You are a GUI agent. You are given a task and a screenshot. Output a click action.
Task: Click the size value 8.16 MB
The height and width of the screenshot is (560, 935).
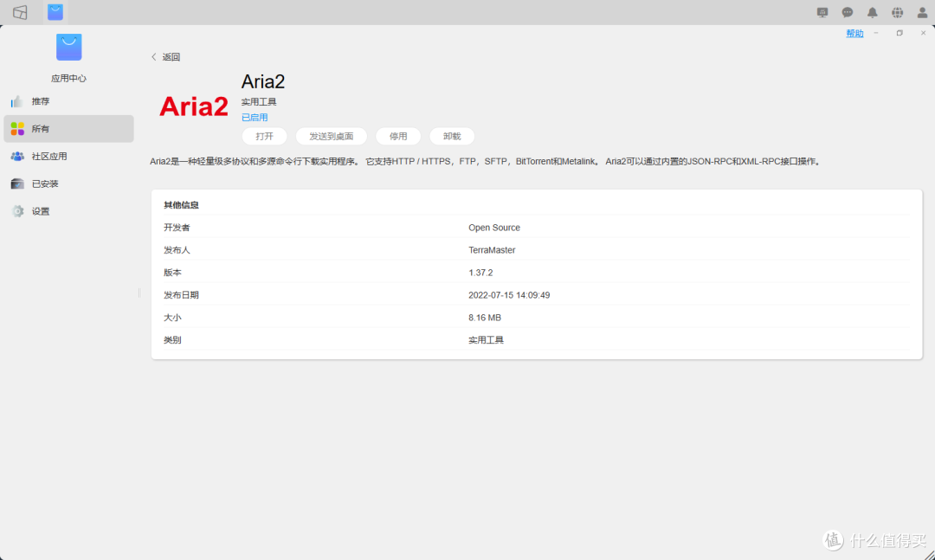[485, 318]
